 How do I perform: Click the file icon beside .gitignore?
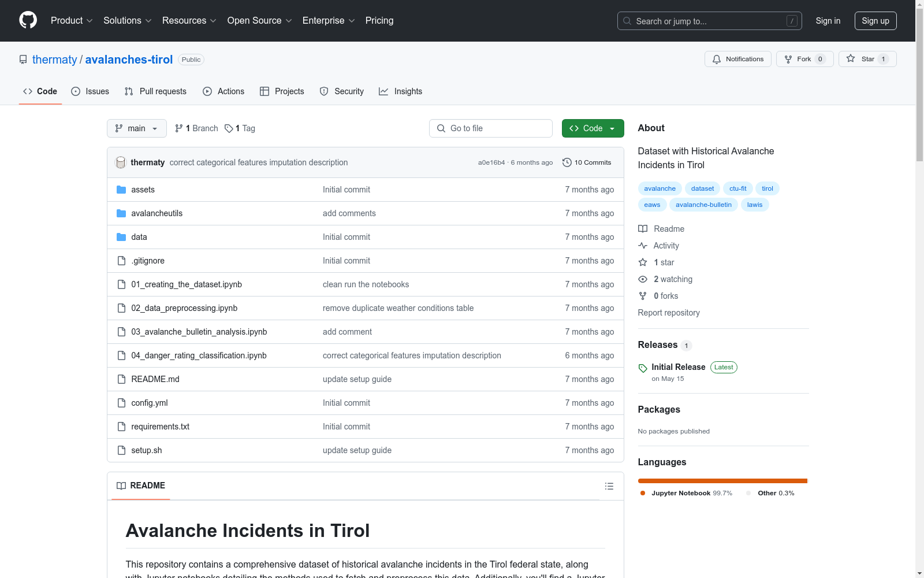tap(121, 261)
